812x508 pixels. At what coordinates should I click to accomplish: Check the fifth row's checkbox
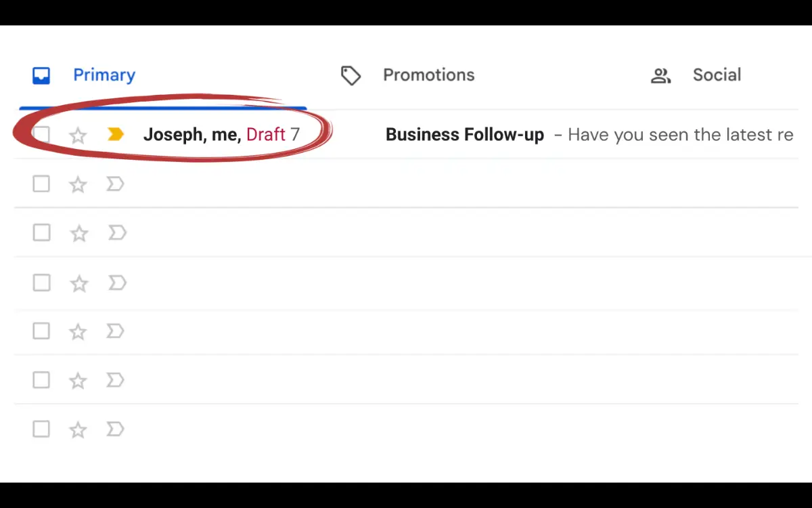click(x=41, y=331)
